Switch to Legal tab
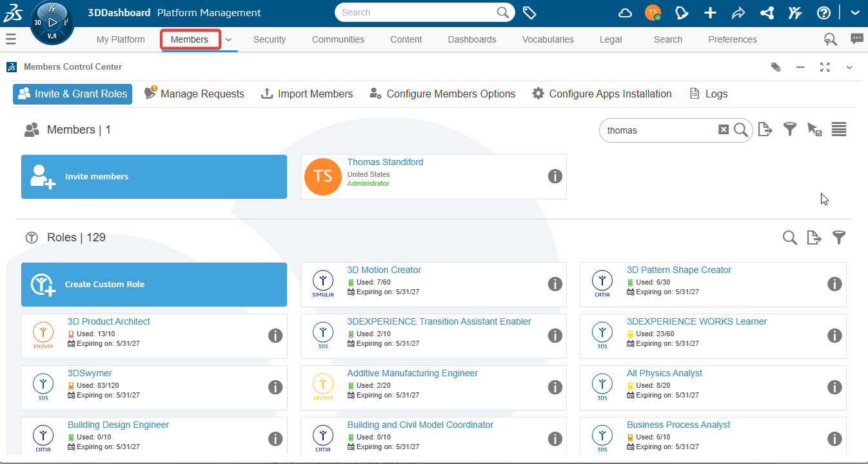This screenshot has height=464, width=868. coord(611,39)
